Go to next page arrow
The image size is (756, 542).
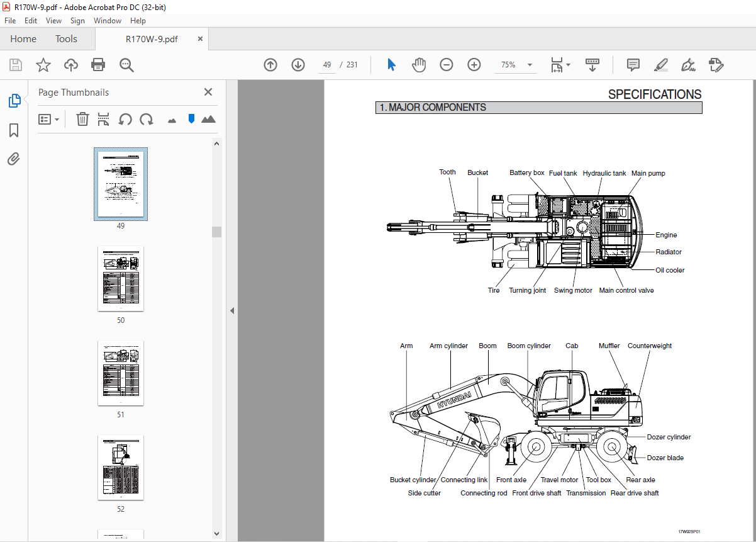click(298, 65)
